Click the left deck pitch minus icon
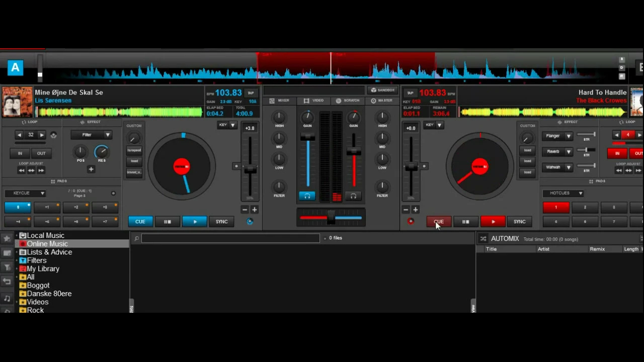The image size is (644, 362). [245, 210]
